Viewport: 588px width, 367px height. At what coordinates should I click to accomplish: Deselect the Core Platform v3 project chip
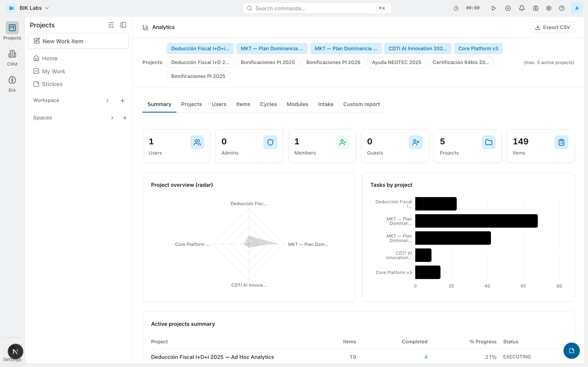pyautogui.click(x=478, y=49)
